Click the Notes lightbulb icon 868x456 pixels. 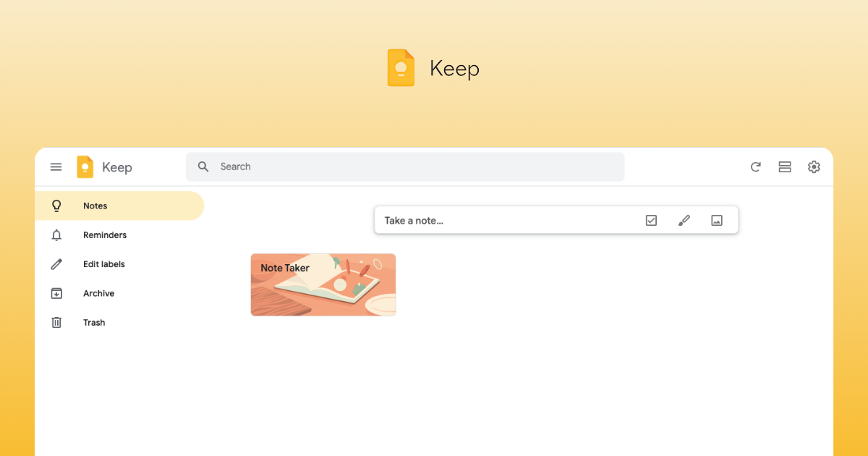pos(56,206)
